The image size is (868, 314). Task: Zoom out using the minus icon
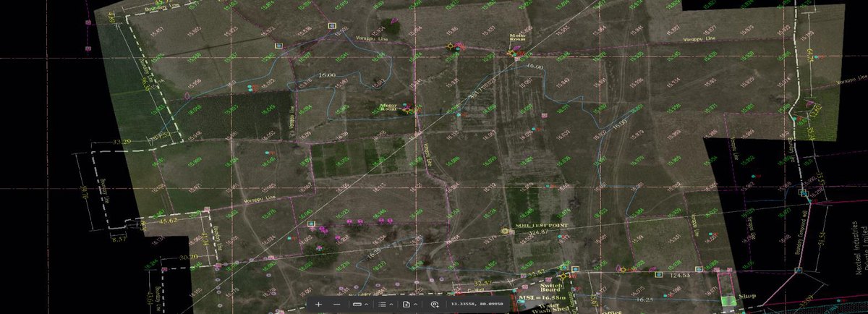click(x=337, y=305)
